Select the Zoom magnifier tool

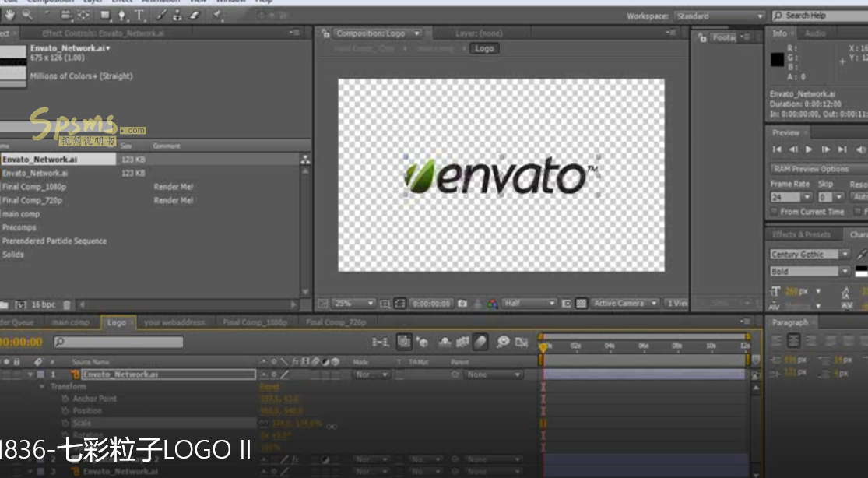pos(27,15)
